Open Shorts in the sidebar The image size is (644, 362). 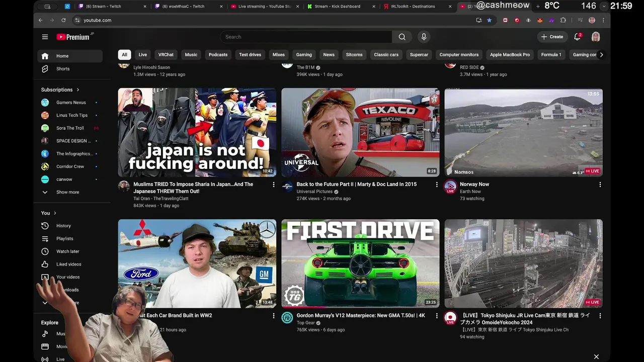70,68
